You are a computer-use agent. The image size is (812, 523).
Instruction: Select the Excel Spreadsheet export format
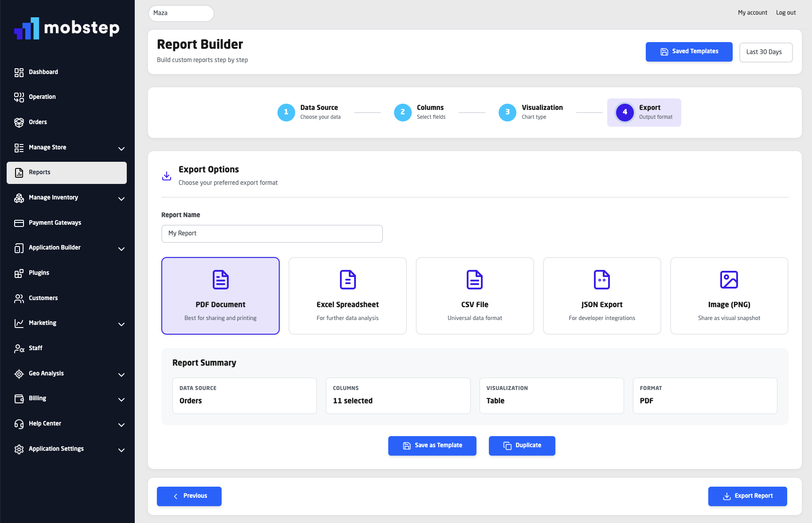[x=347, y=296]
